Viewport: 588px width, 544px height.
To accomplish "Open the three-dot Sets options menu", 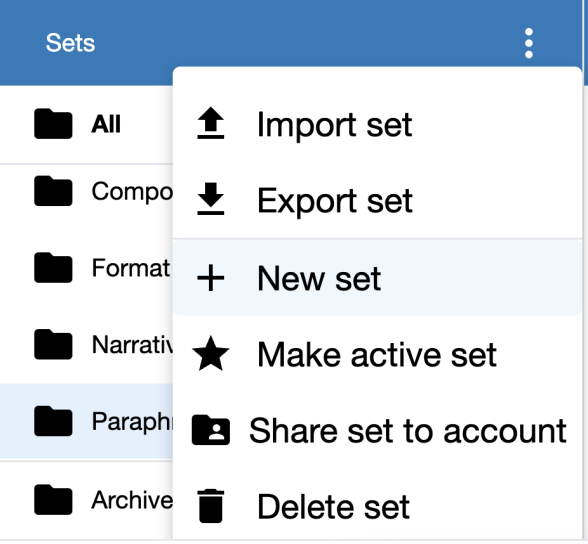I will pyautogui.click(x=529, y=43).
